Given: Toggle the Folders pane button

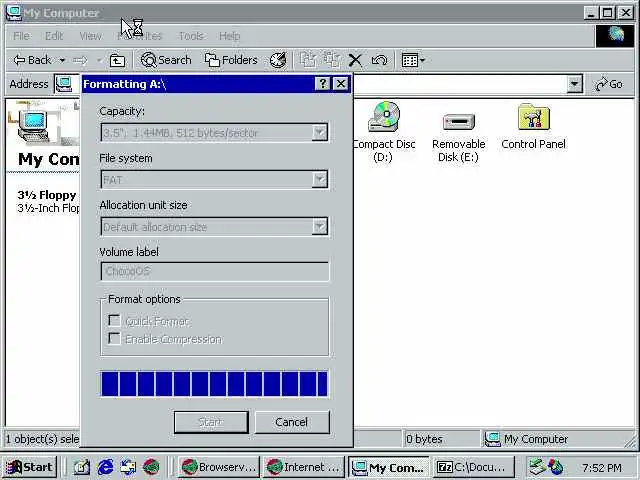Looking at the screenshot, I should click(x=231, y=60).
